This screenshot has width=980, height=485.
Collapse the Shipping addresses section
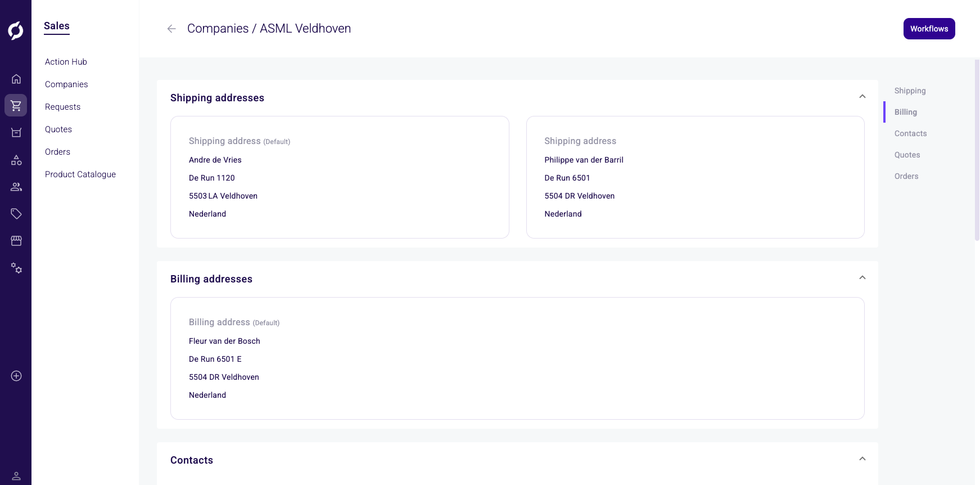tap(862, 97)
